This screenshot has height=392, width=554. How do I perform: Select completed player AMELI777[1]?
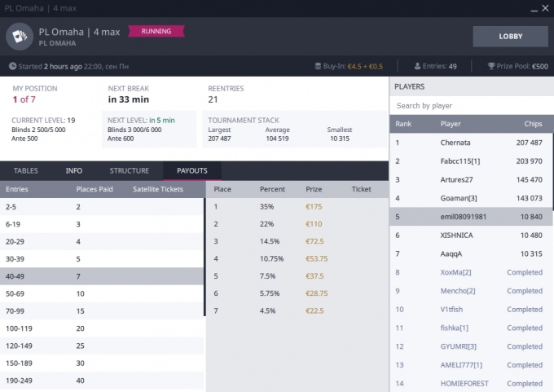pos(471,365)
